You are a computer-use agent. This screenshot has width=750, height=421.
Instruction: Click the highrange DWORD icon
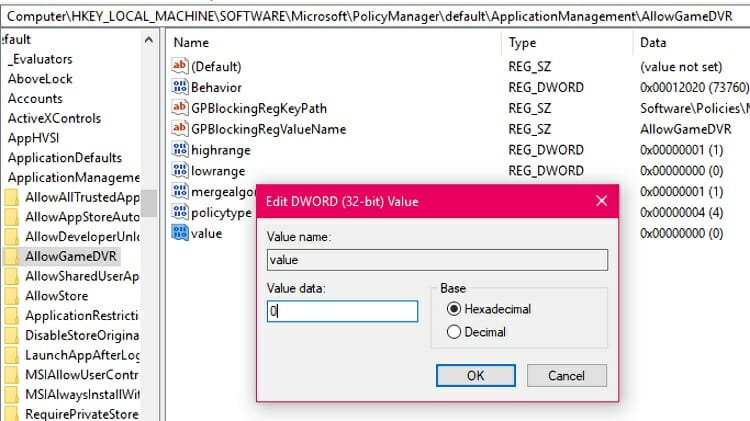[x=179, y=150]
